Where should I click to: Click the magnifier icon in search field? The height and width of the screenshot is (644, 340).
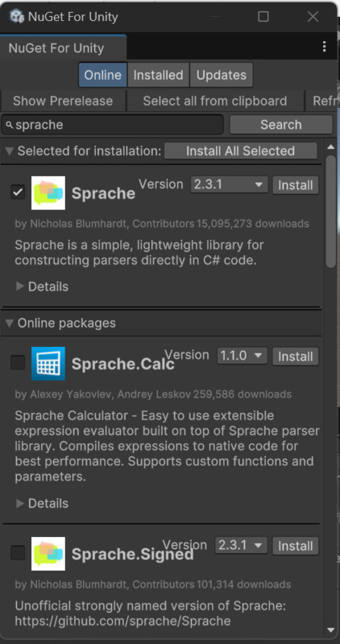click(10, 125)
